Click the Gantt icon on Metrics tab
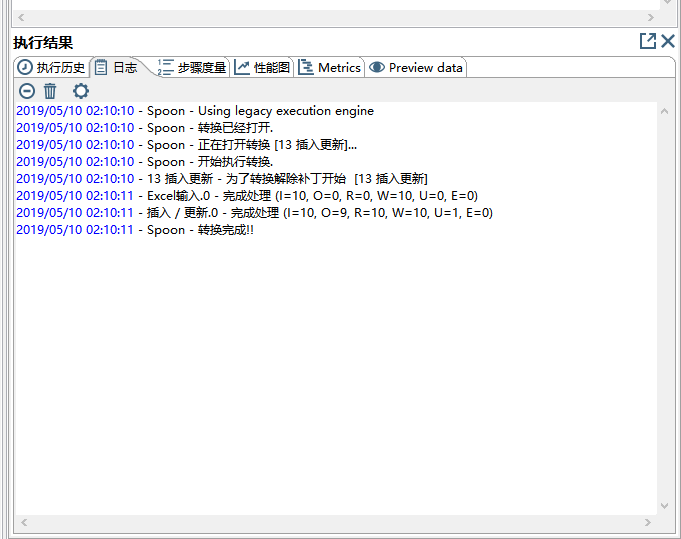 click(306, 67)
